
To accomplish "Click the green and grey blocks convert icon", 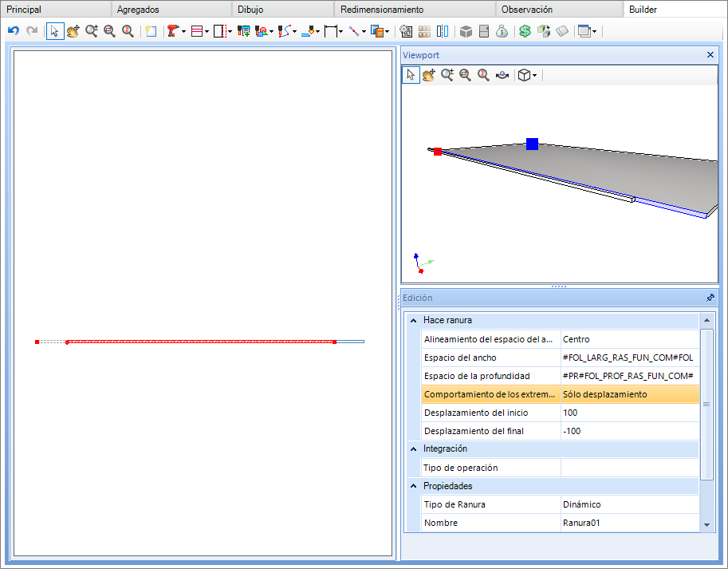I will click(x=544, y=31).
